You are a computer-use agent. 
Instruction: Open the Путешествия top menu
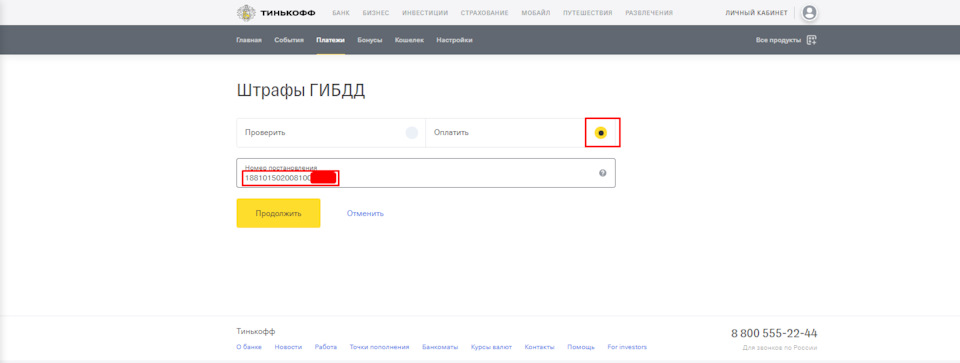pyautogui.click(x=588, y=12)
